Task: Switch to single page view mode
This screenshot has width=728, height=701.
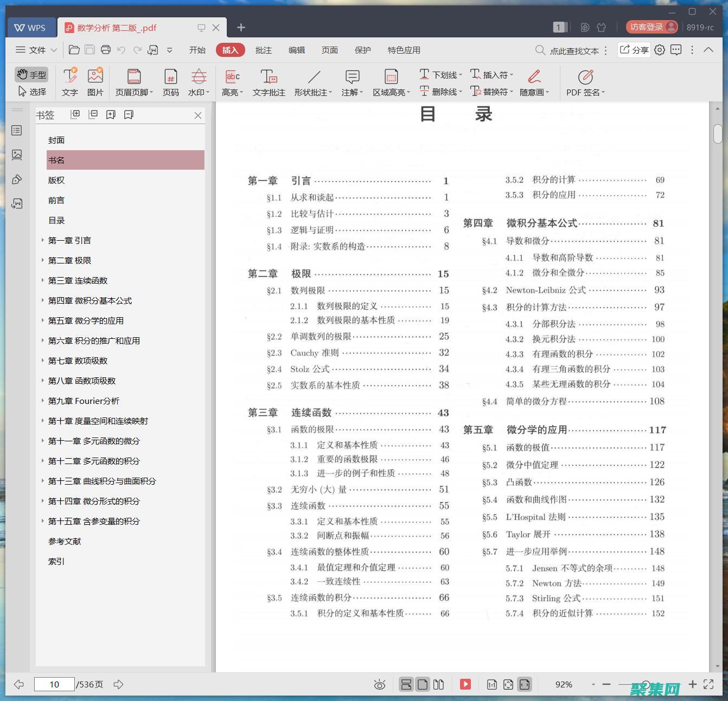Action: [x=423, y=684]
